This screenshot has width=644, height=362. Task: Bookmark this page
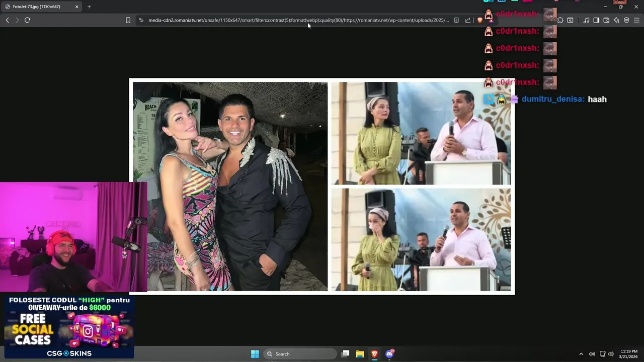128,20
